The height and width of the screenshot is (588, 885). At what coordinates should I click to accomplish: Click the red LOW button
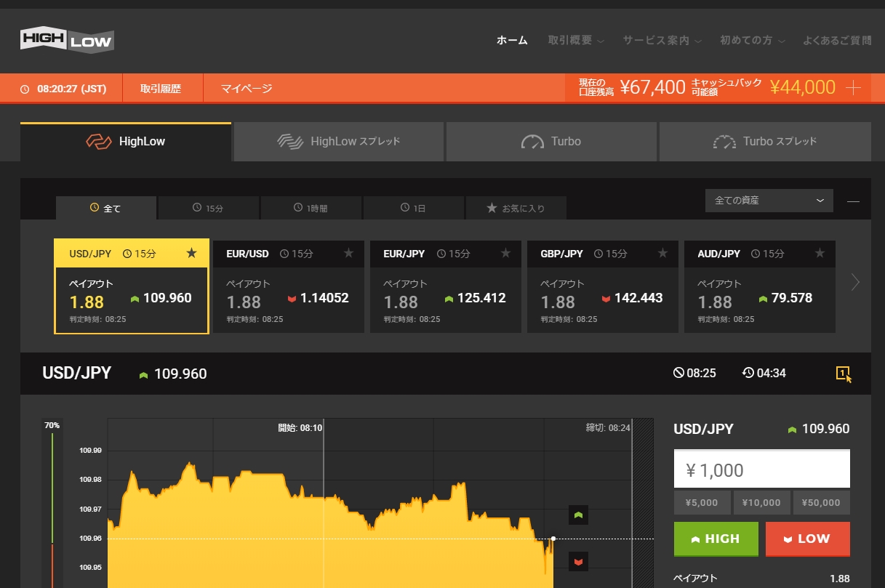coord(808,539)
